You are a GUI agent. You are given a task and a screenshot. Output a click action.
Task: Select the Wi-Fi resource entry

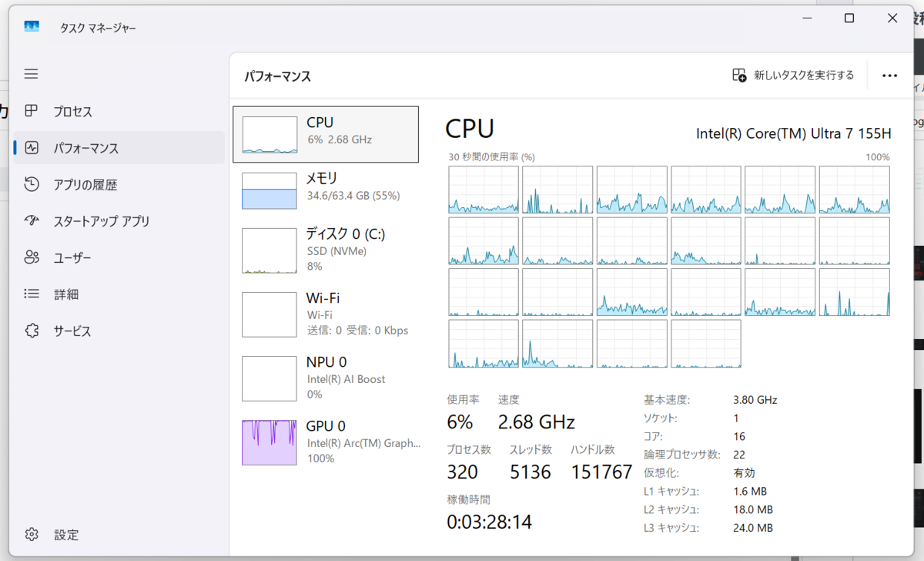[326, 314]
